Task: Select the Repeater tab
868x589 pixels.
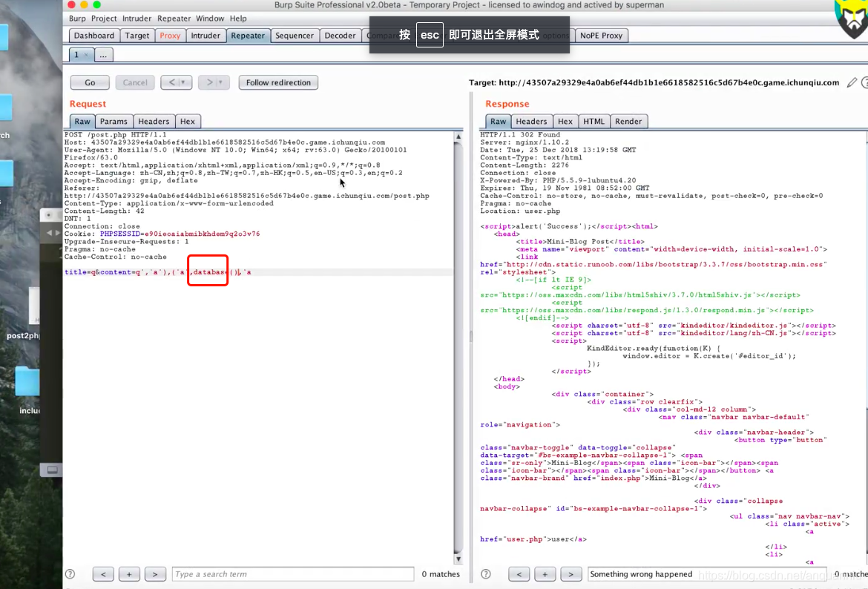Action: pos(248,36)
